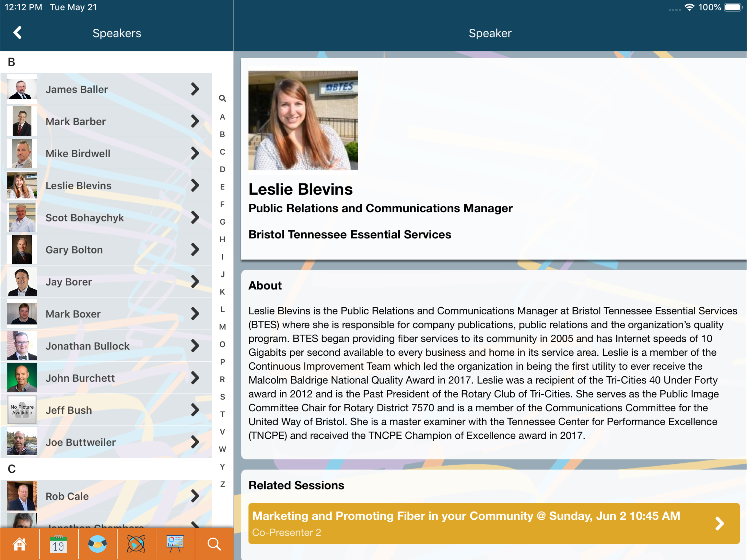Tap the About section heading
The width and height of the screenshot is (747, 560).
(265, 286)
